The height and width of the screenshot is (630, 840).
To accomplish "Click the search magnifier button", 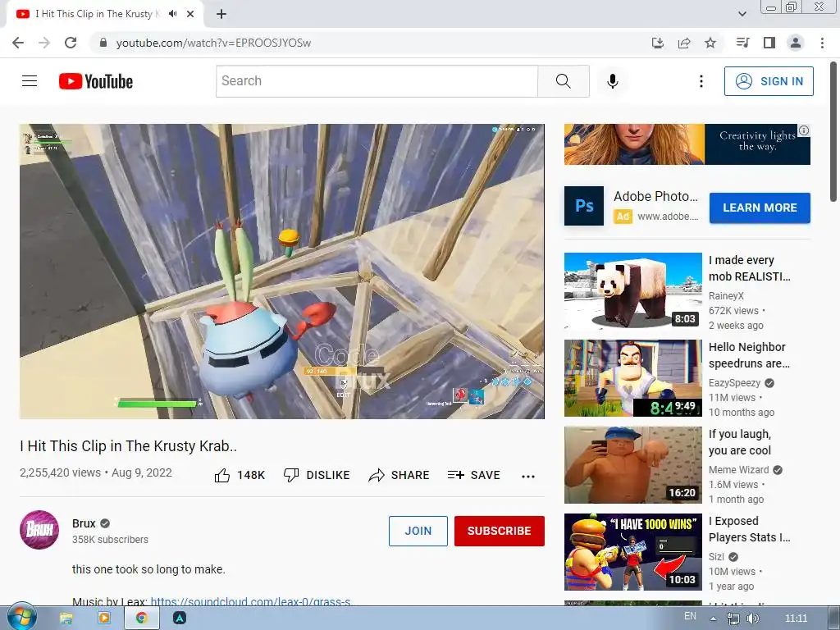I will coord(563,81).
